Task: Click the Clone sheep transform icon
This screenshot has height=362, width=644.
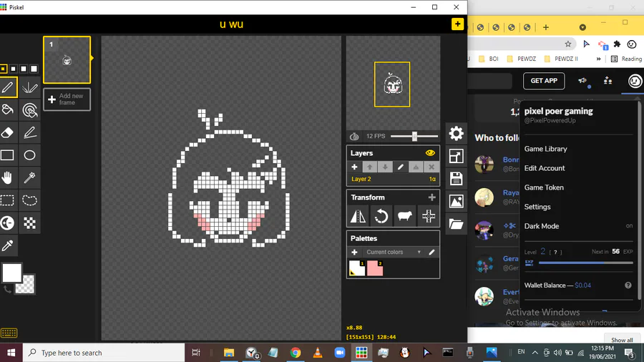Action: tap(404, 216)
